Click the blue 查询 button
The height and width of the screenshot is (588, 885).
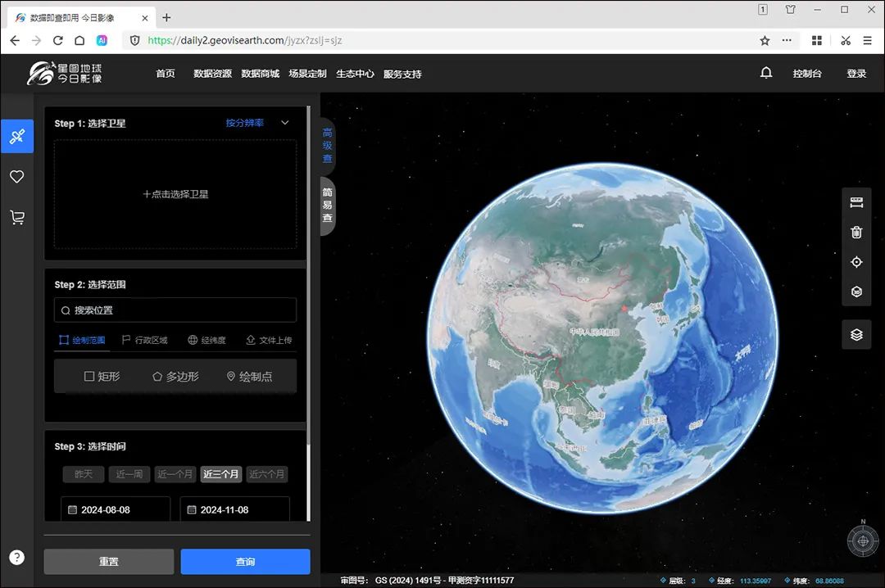coord(246,562)
